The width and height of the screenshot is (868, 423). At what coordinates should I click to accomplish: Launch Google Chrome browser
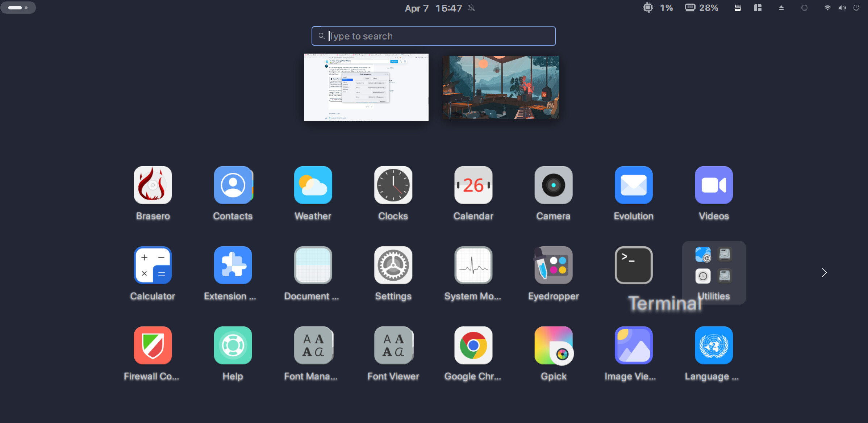473,345
